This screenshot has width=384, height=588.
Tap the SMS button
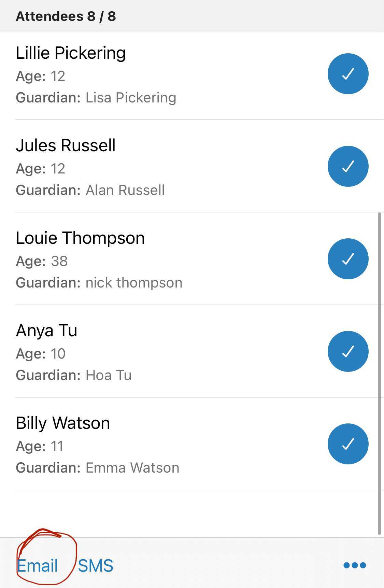click(x=96, y=565)
